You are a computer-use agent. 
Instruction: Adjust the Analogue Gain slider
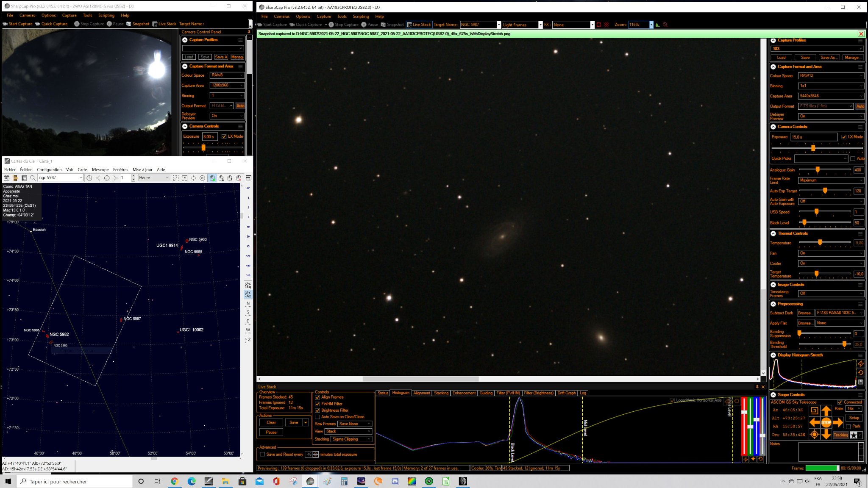click(x=825, y=170)
